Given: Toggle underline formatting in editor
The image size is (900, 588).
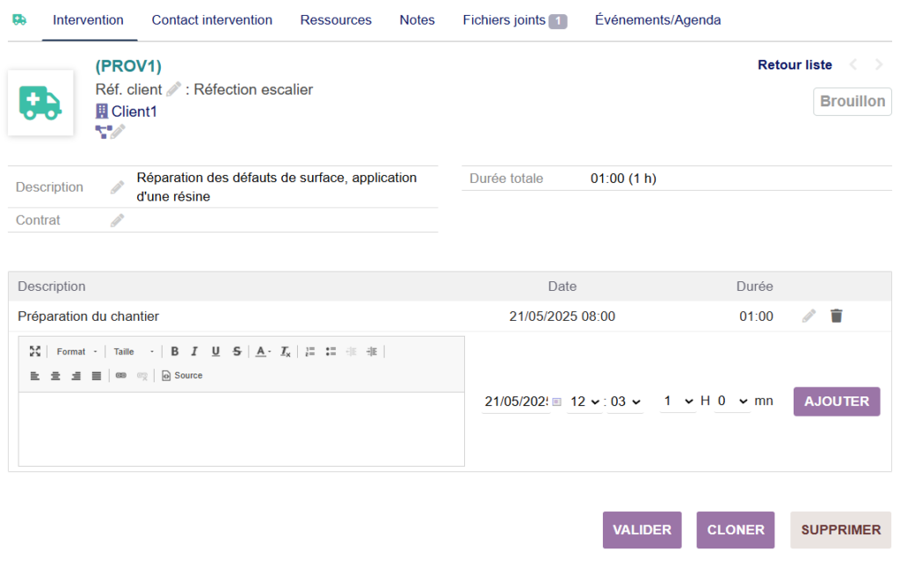Looking at the screenshot, I should (215, 352).
